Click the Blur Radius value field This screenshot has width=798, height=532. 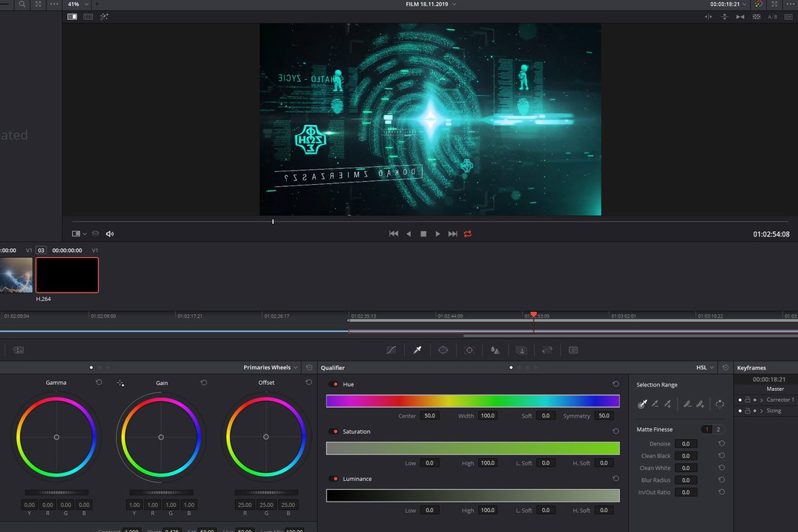pyautogui.click(x=686, y=480)
